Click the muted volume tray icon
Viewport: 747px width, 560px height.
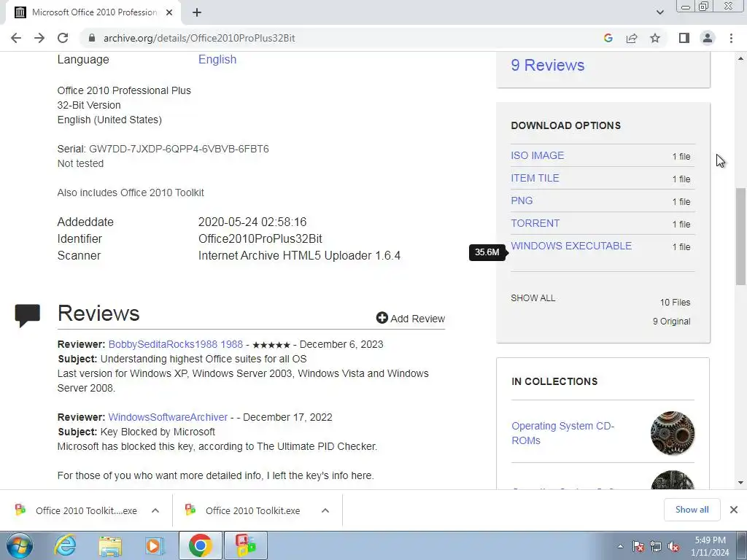(x=673, y=546)
